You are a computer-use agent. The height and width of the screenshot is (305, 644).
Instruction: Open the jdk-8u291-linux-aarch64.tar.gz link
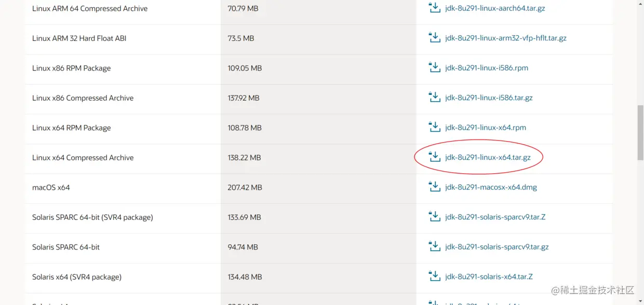click(494, 8)
